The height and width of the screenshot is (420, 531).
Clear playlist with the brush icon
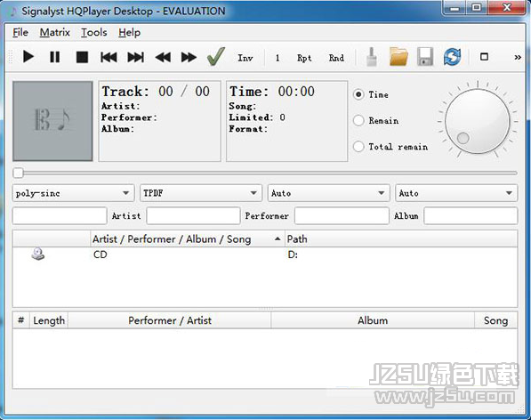[x=372, y=57]
